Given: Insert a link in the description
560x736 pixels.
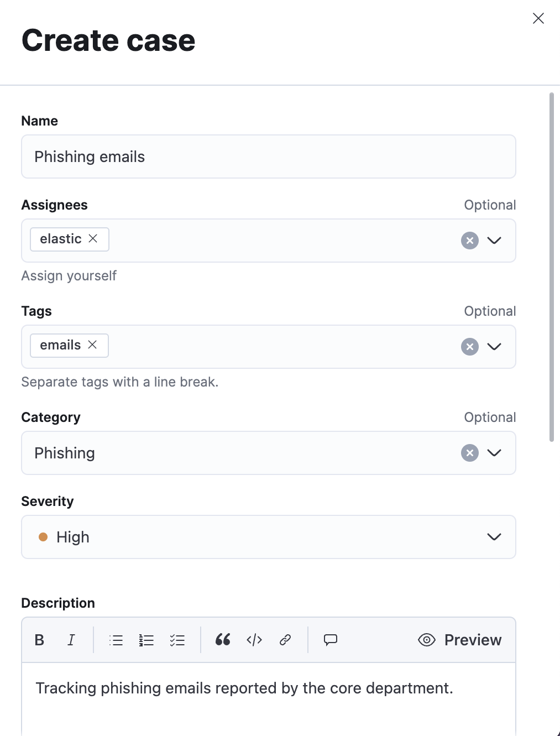Looking at the screenshot, I should [285, 640].
